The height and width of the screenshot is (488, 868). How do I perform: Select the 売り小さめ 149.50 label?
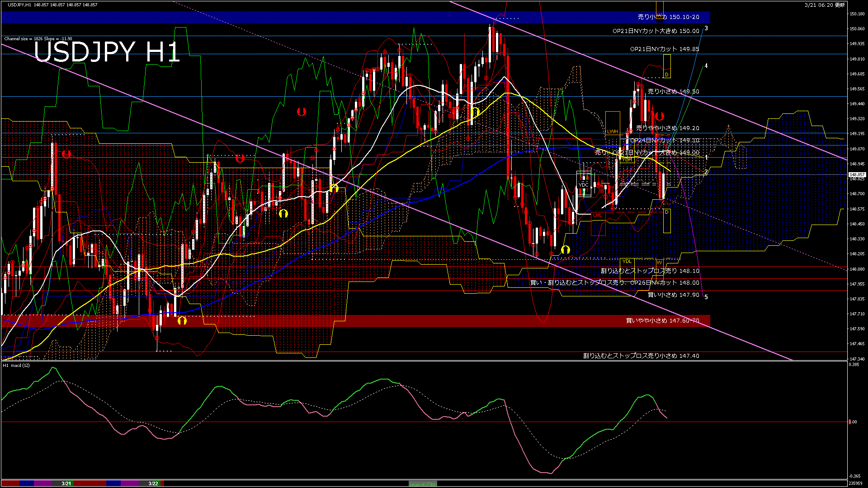674,92
